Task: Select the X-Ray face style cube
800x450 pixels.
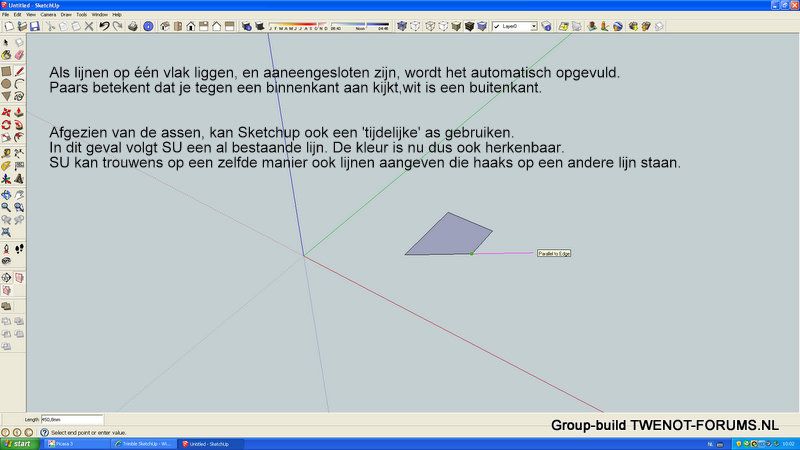Action: point(402,26)
